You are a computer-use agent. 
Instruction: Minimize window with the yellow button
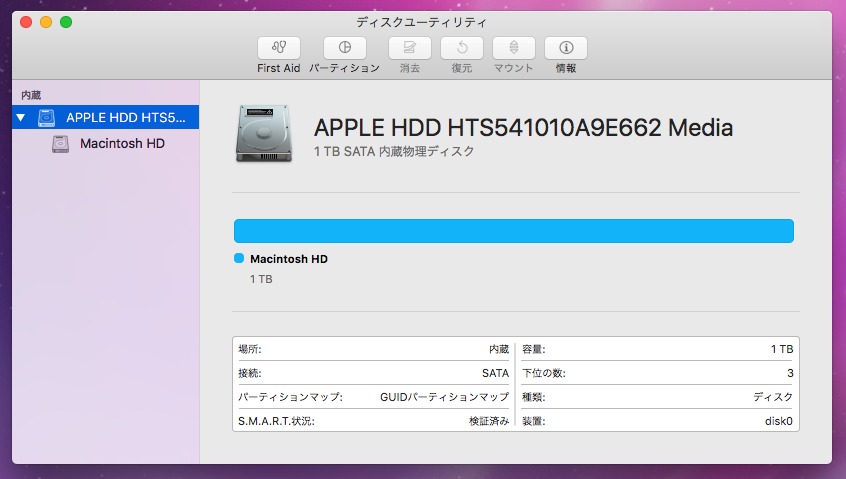46,22
